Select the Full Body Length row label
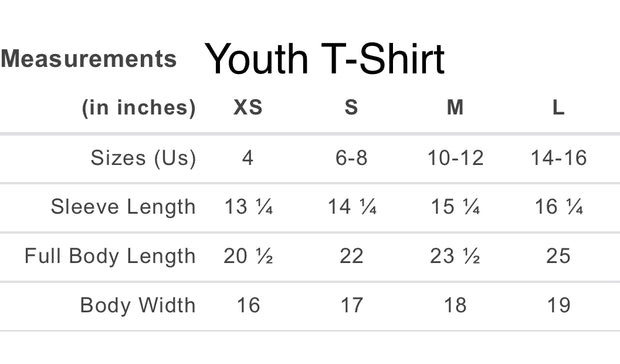 click(x=110, y=256)
